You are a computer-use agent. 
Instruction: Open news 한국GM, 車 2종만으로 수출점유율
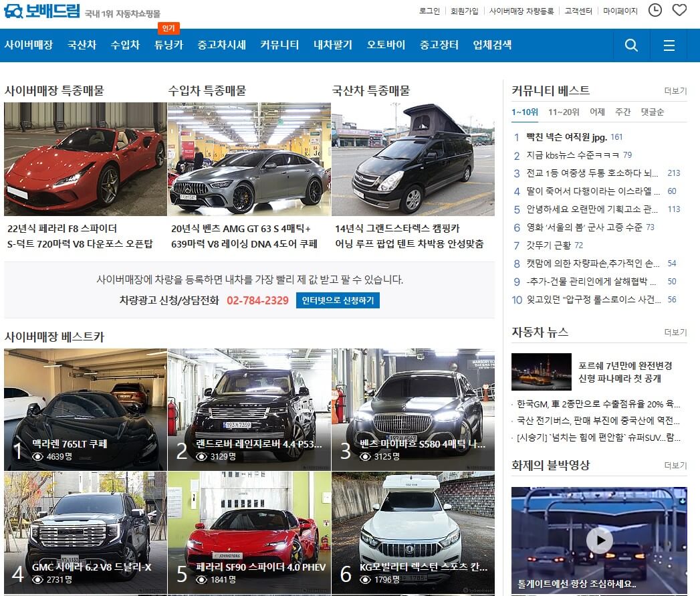(598, 404)
